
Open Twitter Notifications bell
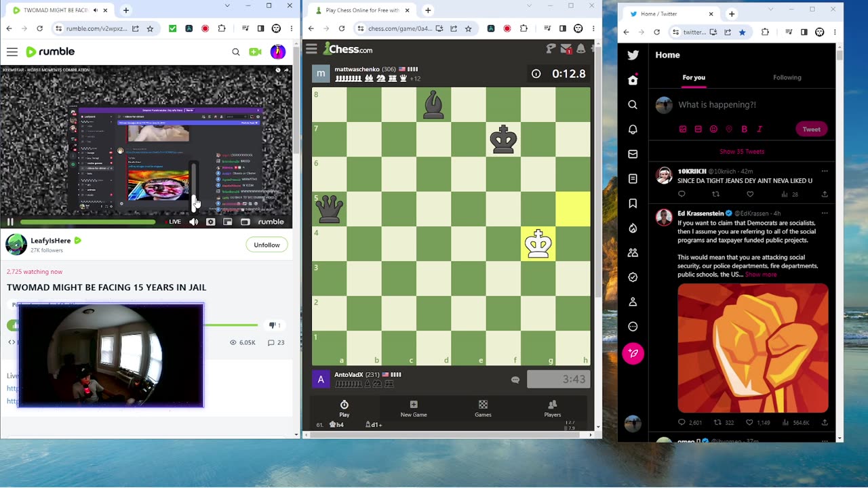tap(633, 129)
